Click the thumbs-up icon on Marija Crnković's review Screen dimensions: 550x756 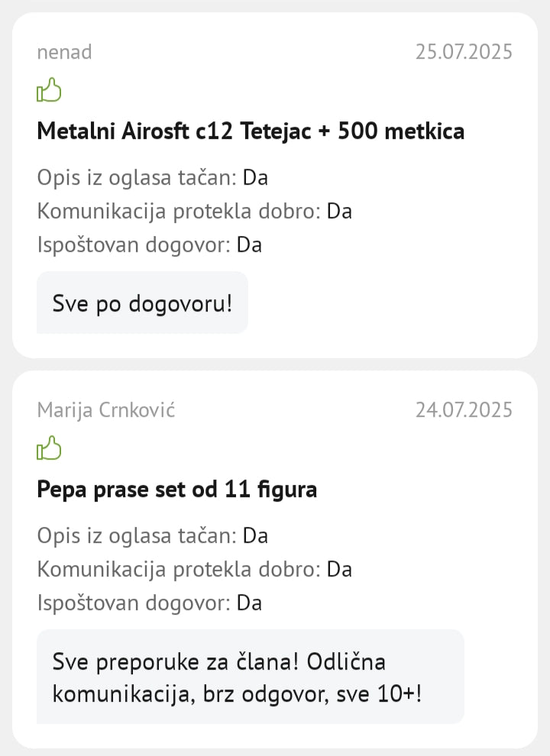(49, 448)
